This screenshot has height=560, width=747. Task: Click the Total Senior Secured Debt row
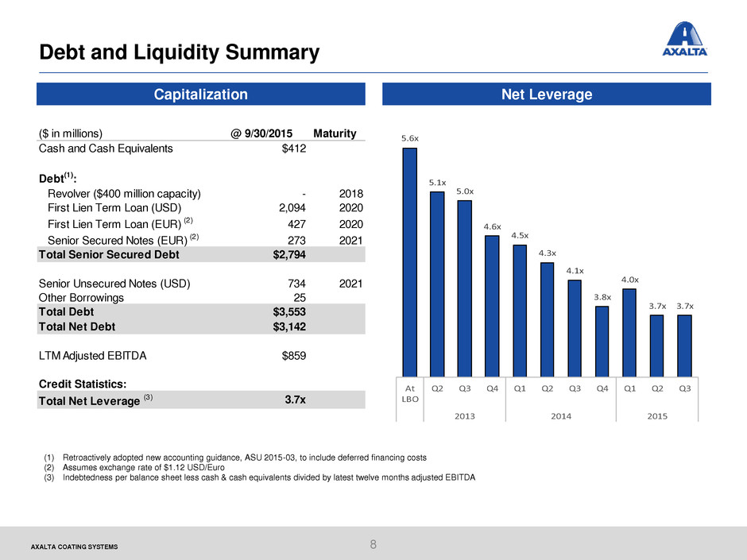pos(200,254)
